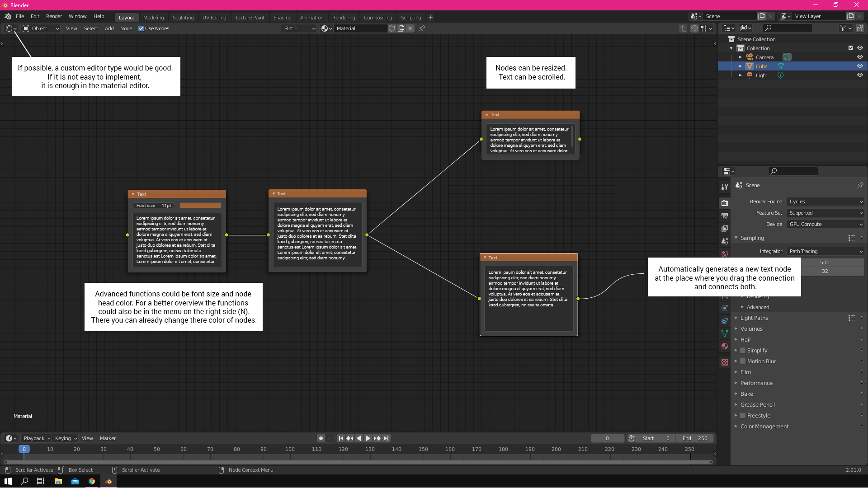This screenshot has height=488, width=868.
Task: Click the new collection icon in the Outliner
Action: [859, 28]
